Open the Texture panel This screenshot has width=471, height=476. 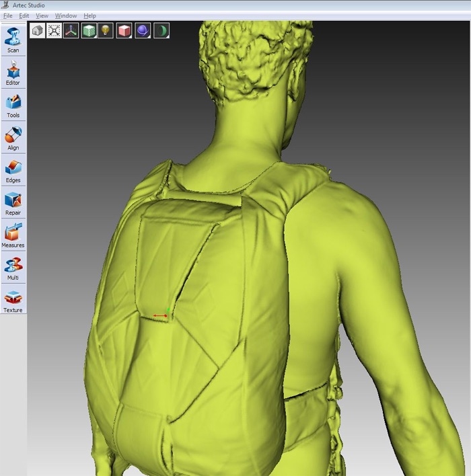(x=13, y=300)
